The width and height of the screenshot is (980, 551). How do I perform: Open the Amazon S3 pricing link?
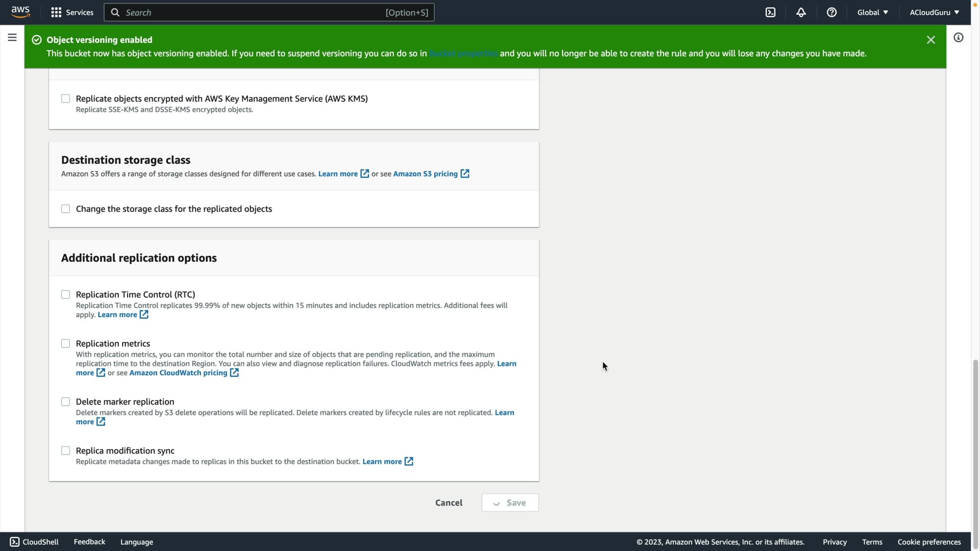coord(425,173)
